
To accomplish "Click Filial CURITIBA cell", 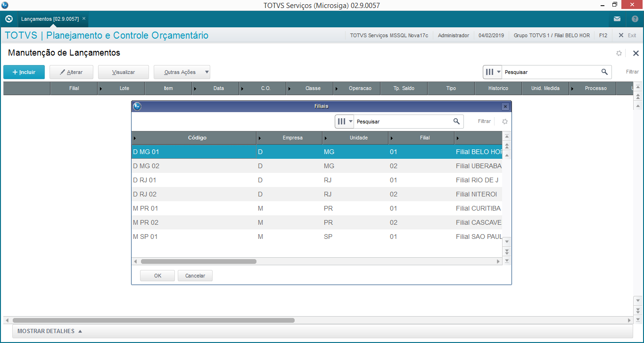I will 479,208.
